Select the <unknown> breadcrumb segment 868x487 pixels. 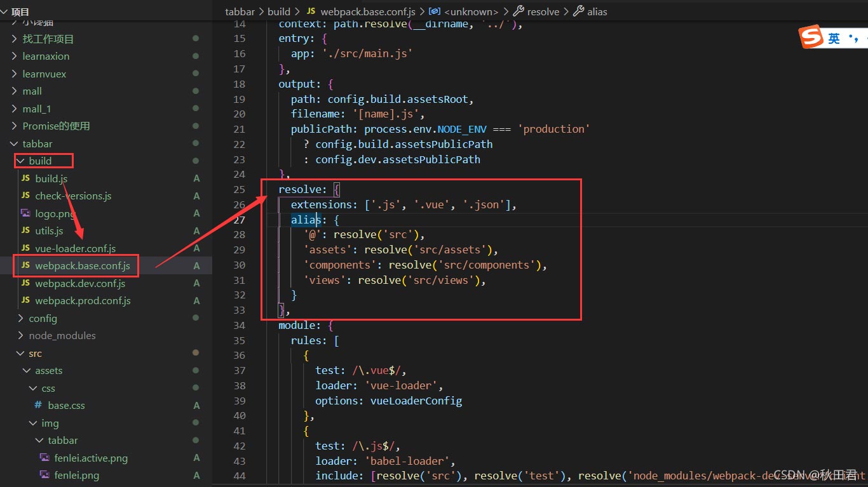(471, 11)
